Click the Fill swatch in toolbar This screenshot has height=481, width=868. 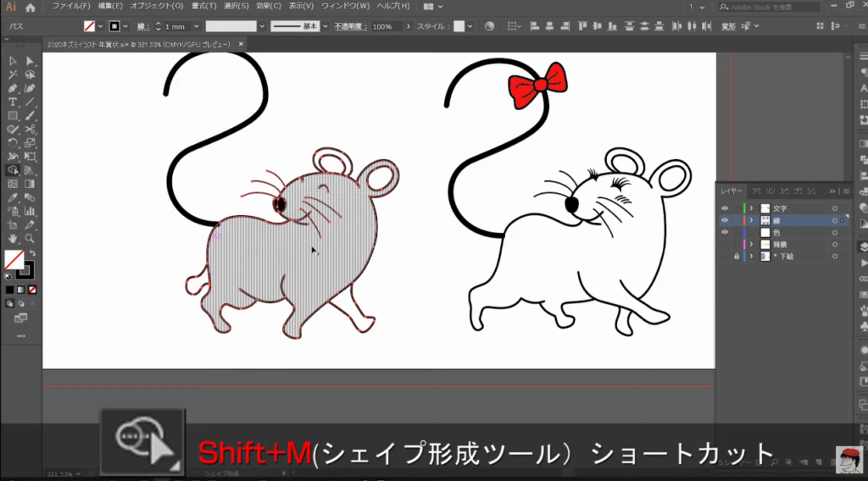(x=14, y=260)
